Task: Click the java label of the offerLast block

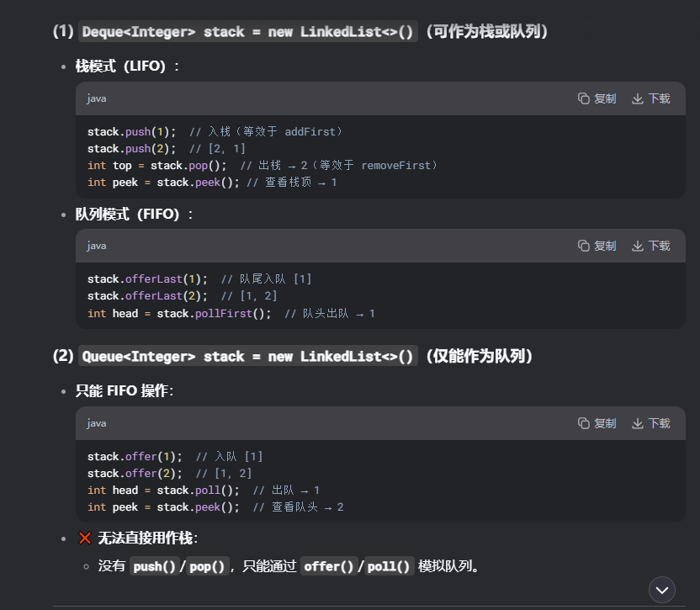Action: [x=97, y=246]
